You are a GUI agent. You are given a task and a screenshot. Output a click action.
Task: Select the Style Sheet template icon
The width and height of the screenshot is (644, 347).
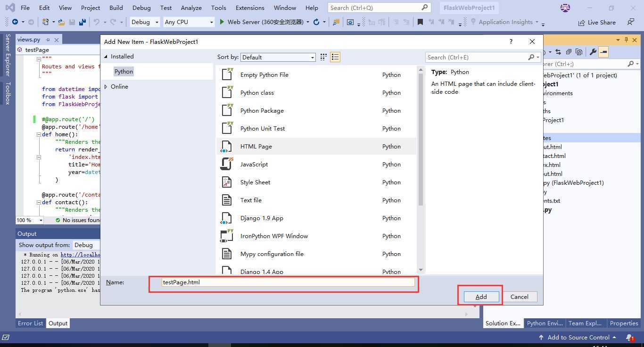(227, 182)
